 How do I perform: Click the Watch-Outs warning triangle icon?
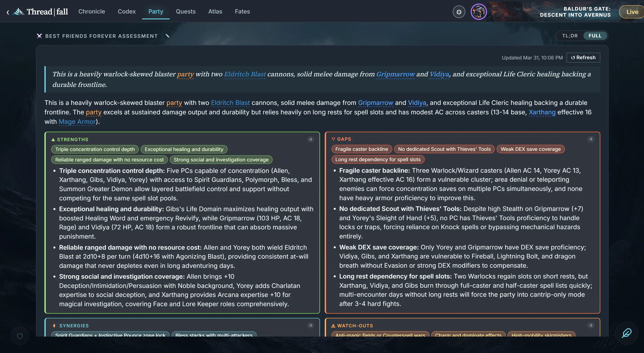tap(333, 326)
